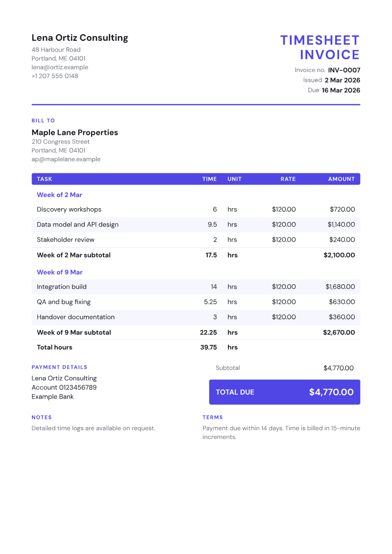Click the Week of 2 Mar group heading
Screen dimensions: 392x554
click(59, 195)
